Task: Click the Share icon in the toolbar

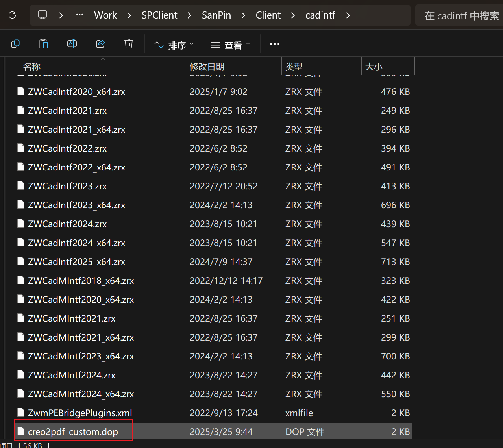Action: 100,44
